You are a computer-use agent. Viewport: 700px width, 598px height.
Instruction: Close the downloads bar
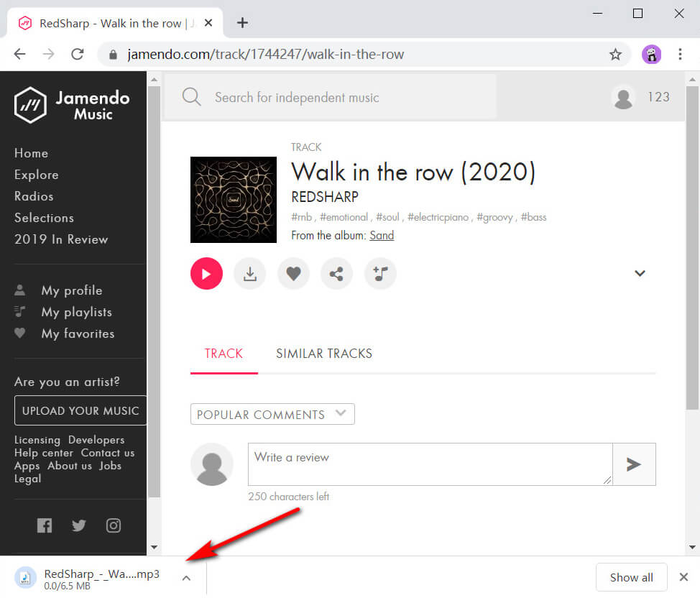click(x=683, y=577)
